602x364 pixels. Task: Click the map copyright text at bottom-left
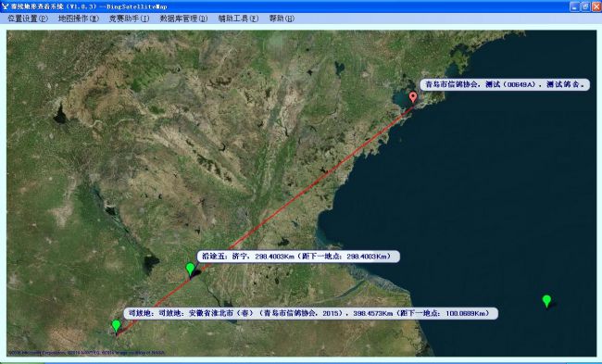87,353
